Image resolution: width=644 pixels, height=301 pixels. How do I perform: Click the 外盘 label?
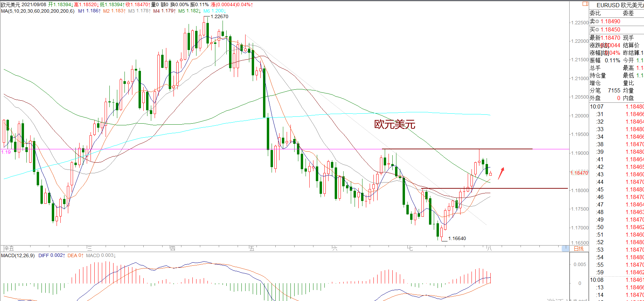(595, 98)
